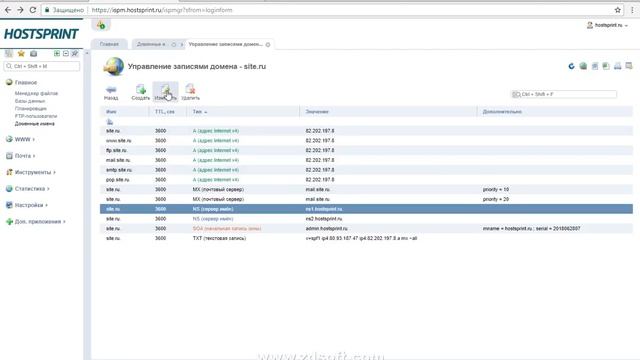The width and height of the screenshot is (640, 360).
Task: Click the Удалить (Delete) record icon
Action: tap(190, 92)
